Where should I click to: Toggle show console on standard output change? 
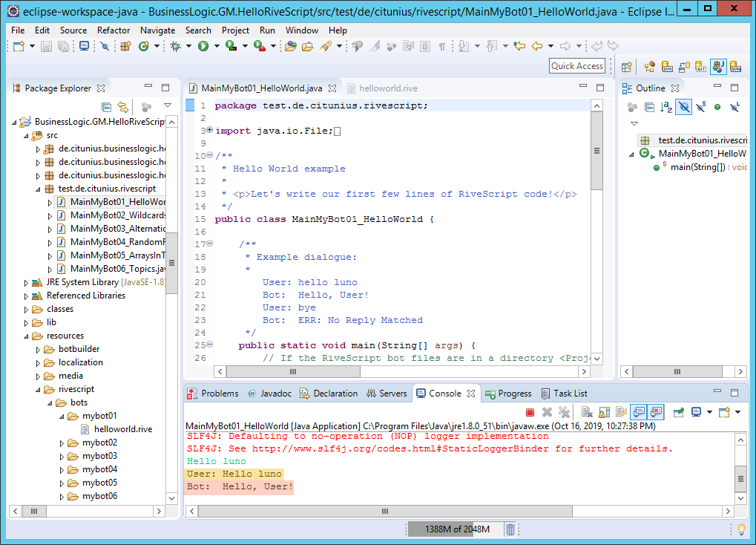click(x=638, y=412)
